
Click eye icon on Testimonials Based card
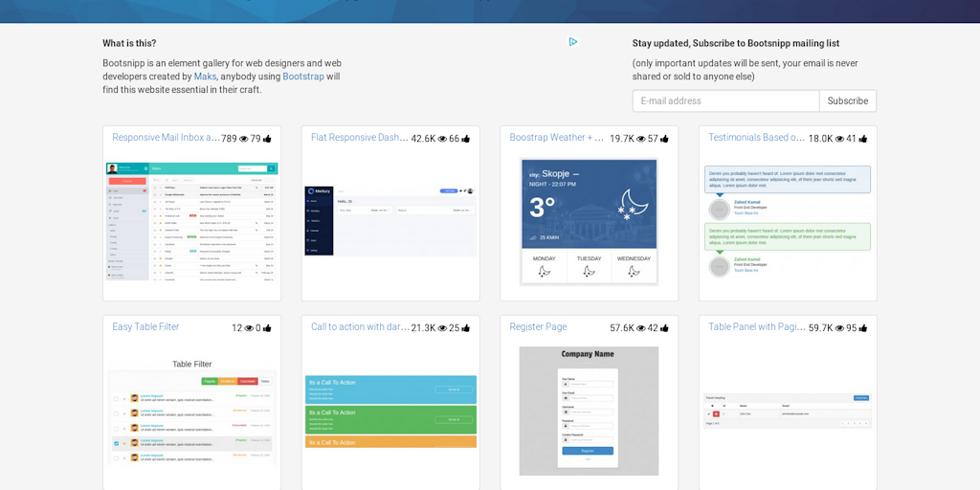coord(840,139)
